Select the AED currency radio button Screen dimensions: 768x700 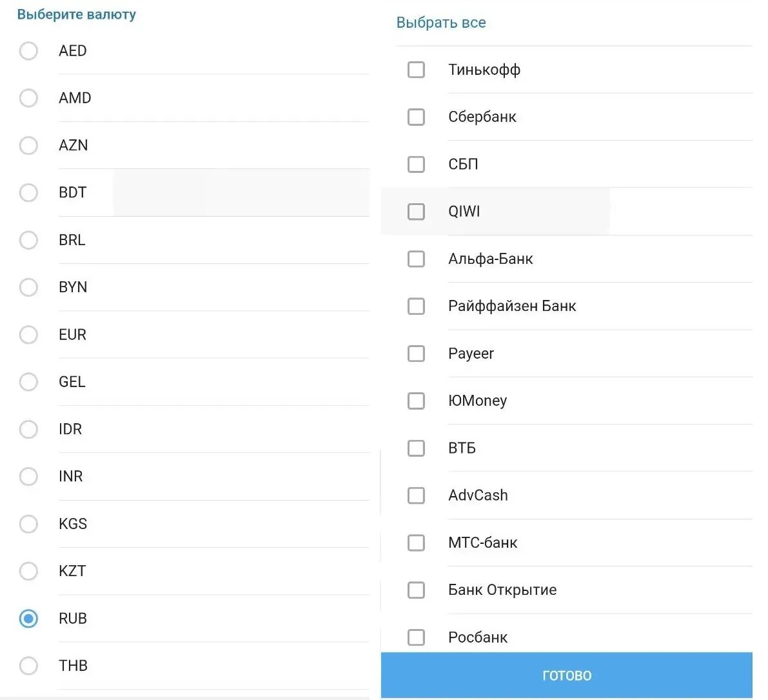click(28, 51)
